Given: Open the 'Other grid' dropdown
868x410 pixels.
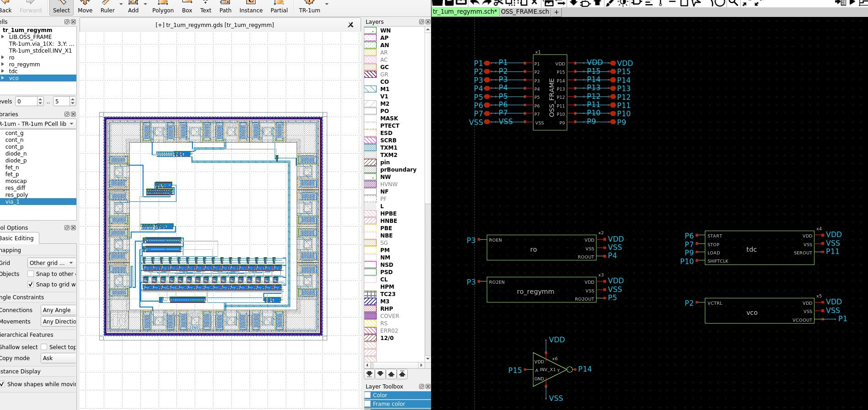Looking at the screenshot, I should [x=51, y=263].
